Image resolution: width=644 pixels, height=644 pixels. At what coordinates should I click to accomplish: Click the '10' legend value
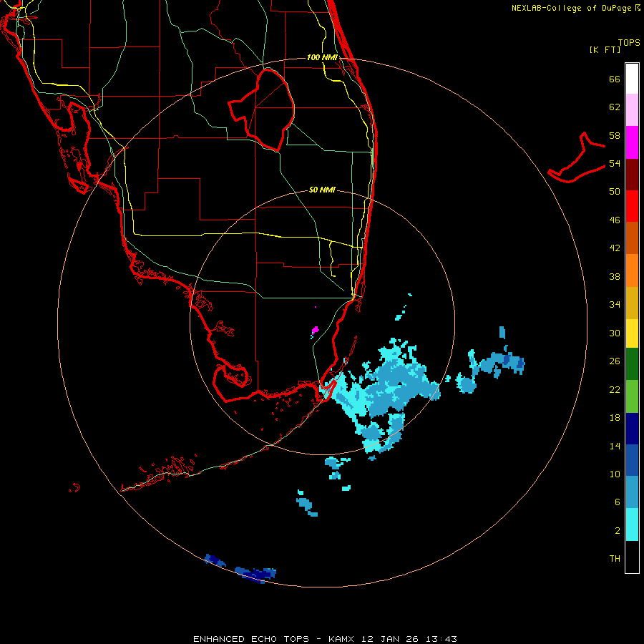click(x=615, y=474)
